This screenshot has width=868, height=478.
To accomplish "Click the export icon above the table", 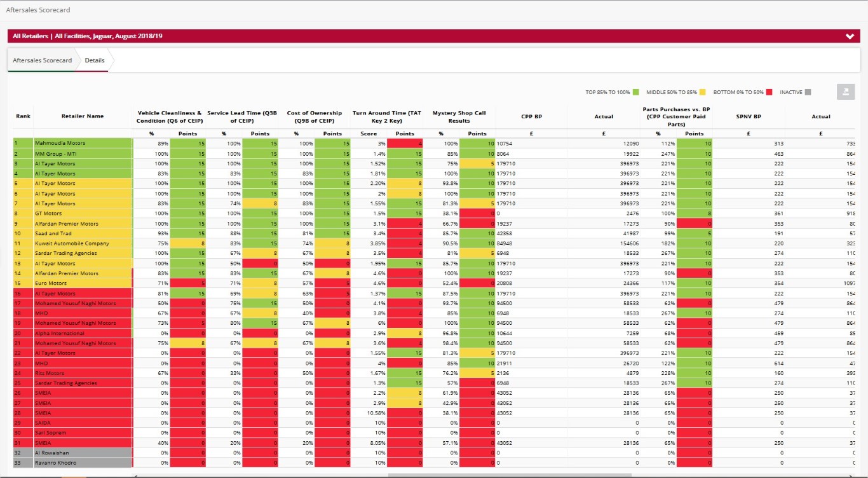I will click(x=845, y=92).
